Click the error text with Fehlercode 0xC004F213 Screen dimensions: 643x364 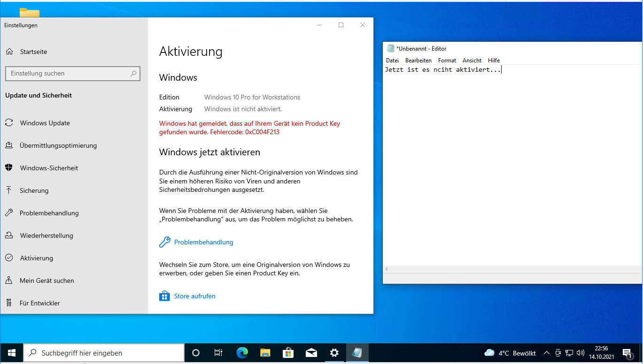point(249,128)
